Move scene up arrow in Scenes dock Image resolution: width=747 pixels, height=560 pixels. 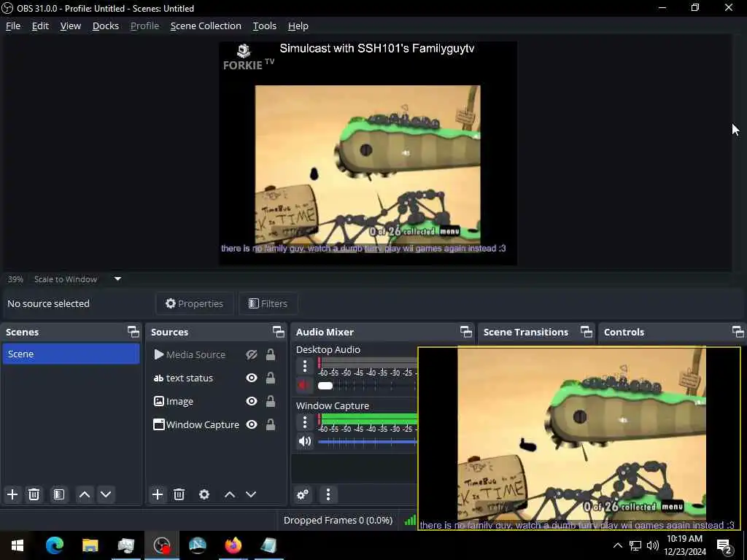(x=85, y=494)
